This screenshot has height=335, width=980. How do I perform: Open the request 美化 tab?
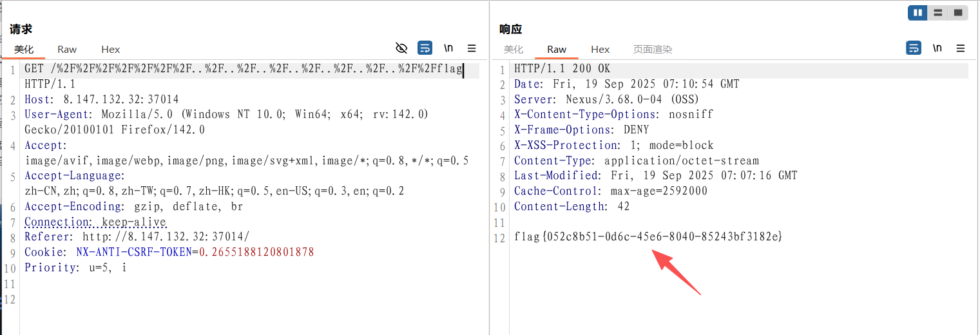pos(24,50)
